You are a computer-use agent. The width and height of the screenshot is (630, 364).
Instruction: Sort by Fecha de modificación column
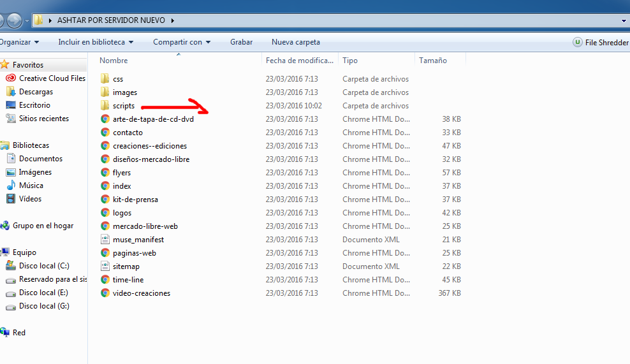300,61
